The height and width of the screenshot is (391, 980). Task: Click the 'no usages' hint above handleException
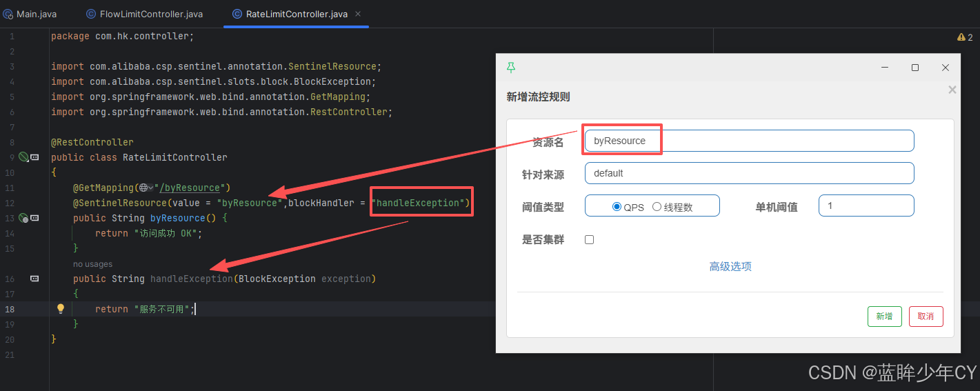click(92, 264)
